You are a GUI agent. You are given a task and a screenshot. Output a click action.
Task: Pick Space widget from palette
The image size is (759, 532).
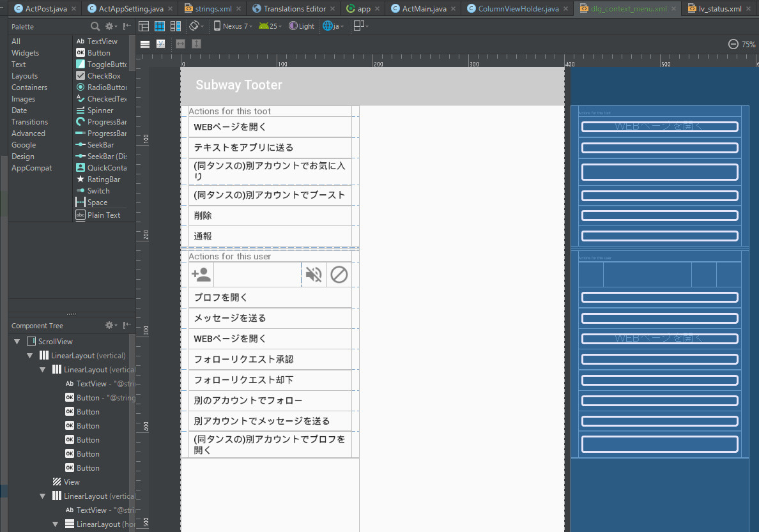101,202
